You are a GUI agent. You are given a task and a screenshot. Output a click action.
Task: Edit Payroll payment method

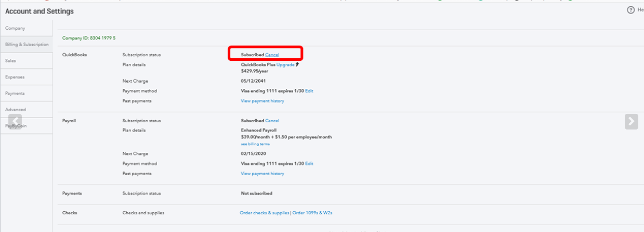[x=309, y=163]
